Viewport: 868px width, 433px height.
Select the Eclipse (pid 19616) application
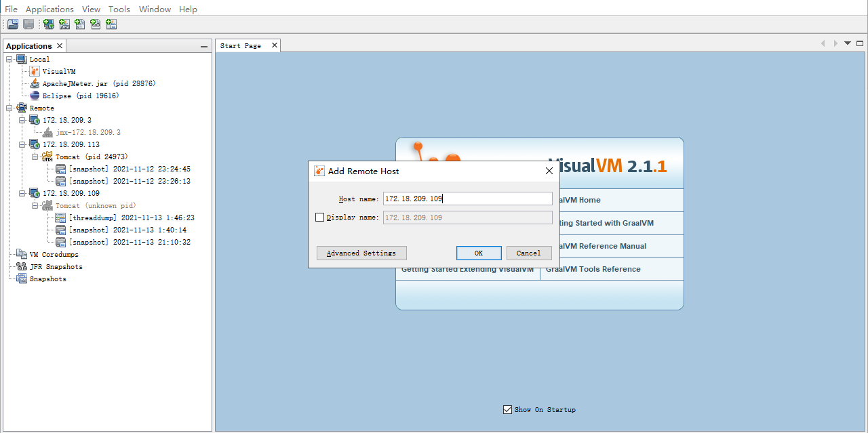[x=80, y=96]
